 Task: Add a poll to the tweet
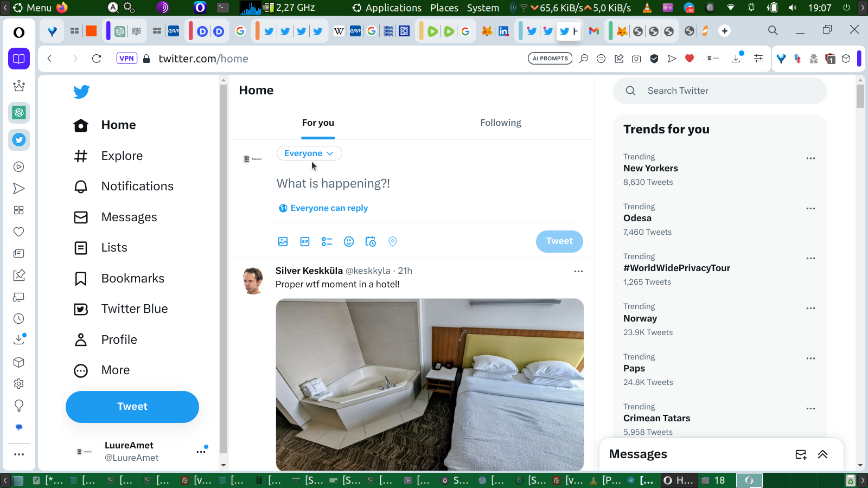[327, 242]
